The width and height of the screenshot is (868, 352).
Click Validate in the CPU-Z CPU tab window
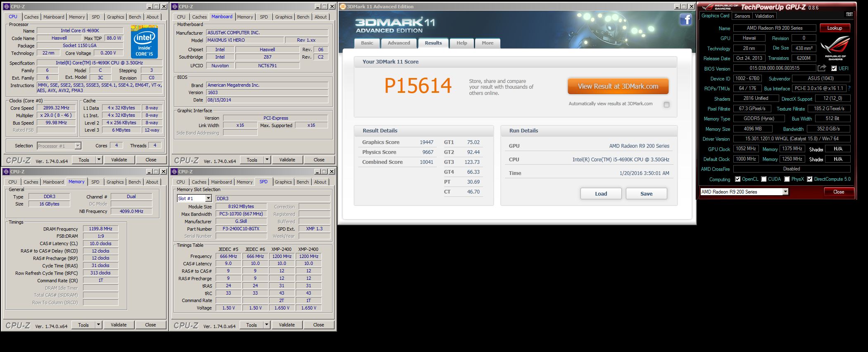pos(119,160)
